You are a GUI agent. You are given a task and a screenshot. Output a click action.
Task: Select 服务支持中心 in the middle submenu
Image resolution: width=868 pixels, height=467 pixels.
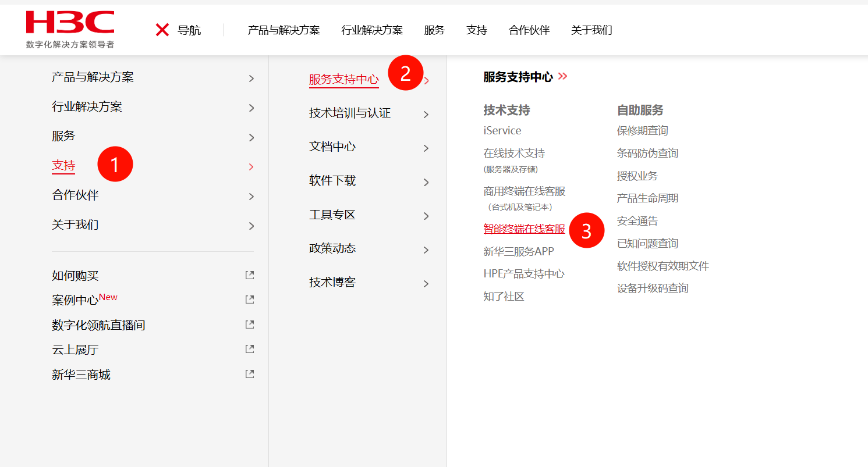(x=344, y=80)
